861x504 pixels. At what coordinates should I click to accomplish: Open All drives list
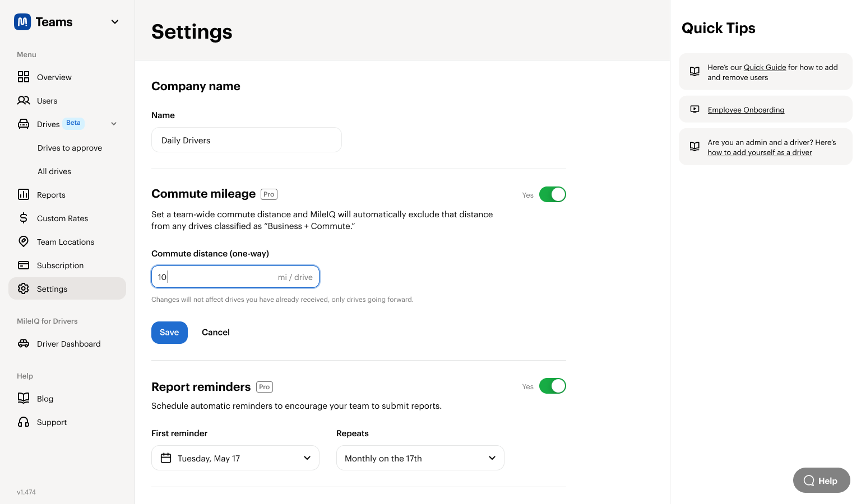click(54, 171)
